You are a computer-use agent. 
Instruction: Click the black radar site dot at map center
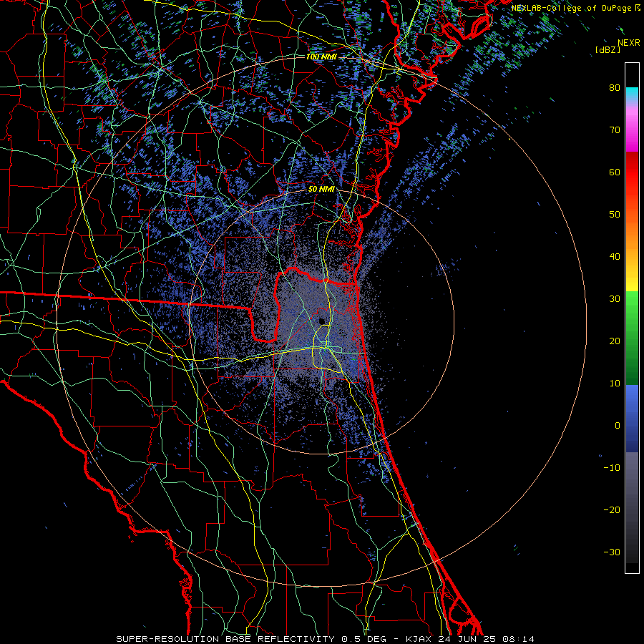point(322,321)
